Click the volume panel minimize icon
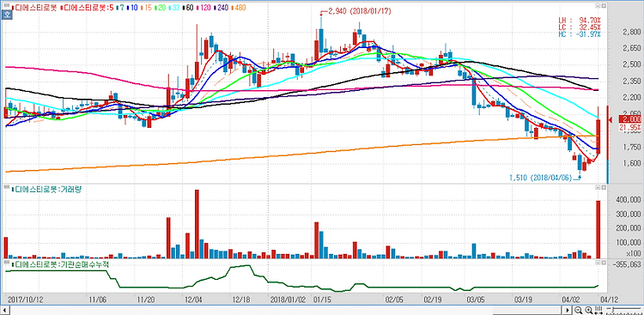The width and height of the screenshot is (644, 315). (x=598, y=187)
